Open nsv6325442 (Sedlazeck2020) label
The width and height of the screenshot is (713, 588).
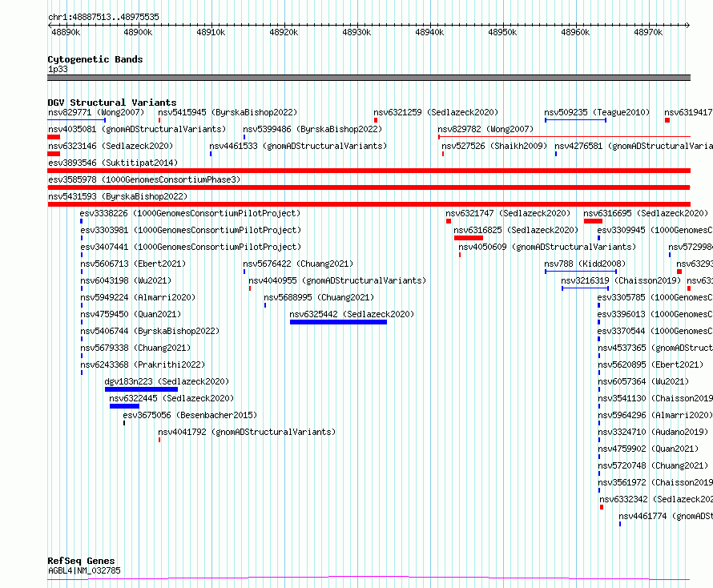[352, 314]
